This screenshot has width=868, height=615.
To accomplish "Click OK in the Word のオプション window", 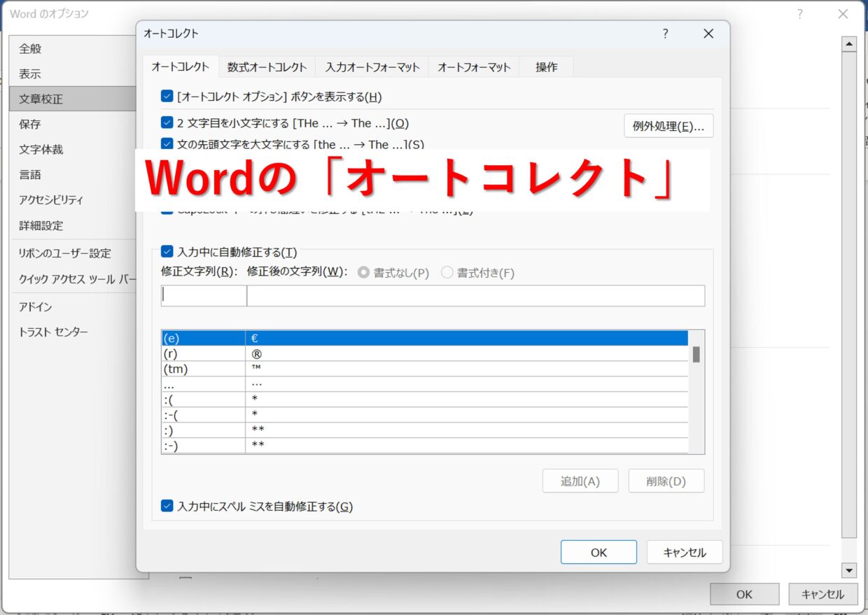I will (x=745, y=595).
